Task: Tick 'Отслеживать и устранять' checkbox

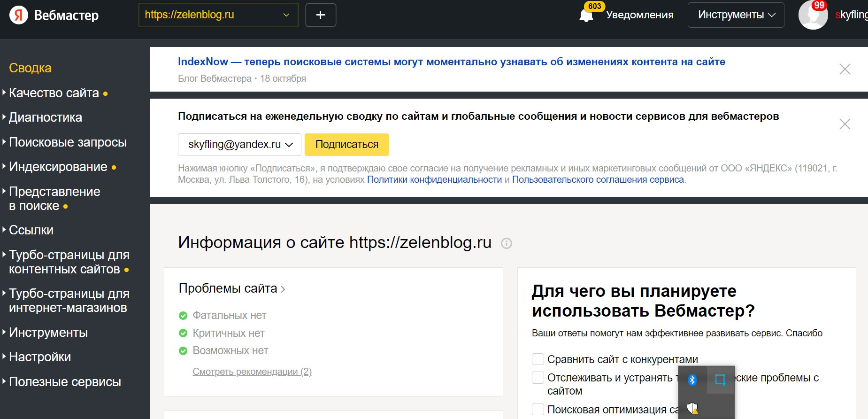Action: coord(538,378)
